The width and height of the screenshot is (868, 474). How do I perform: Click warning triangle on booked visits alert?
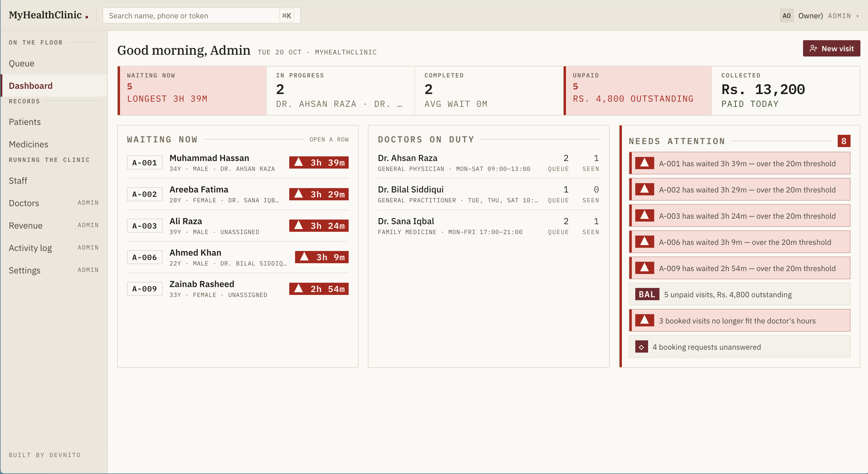644,320
